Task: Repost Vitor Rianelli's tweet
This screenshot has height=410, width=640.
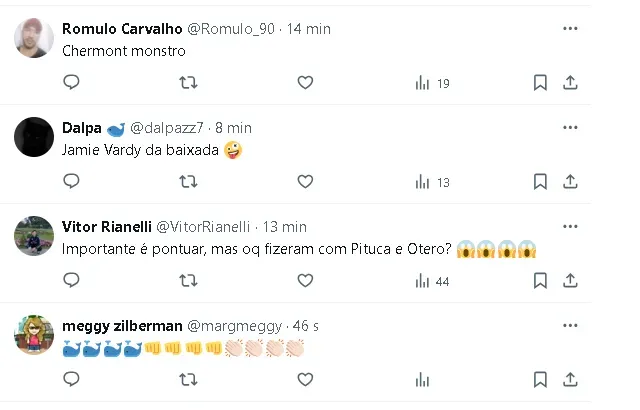Action: pos(187,281)
